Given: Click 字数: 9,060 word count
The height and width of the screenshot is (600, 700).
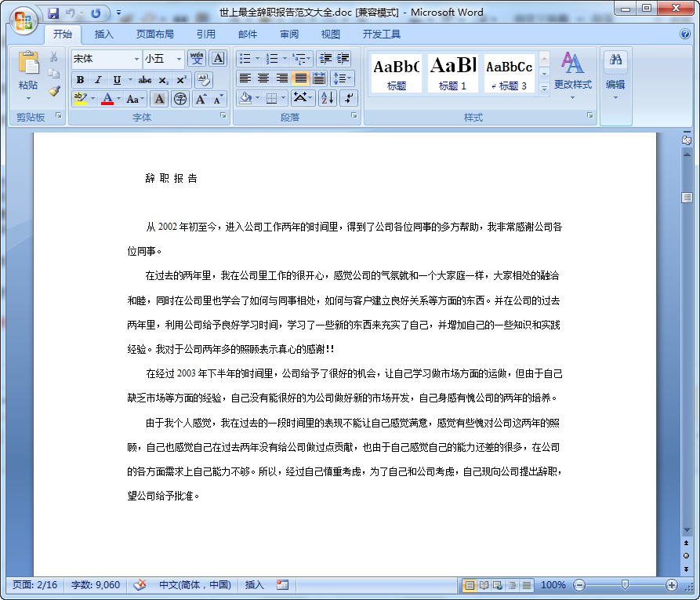Looking at the screenshot, I should 96,584.
